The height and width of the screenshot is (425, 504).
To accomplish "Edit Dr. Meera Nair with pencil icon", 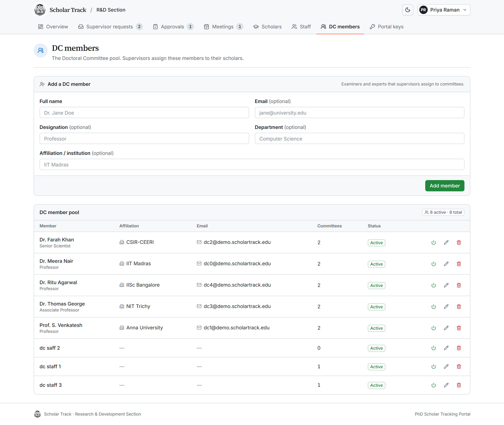I will click(446, 264).
